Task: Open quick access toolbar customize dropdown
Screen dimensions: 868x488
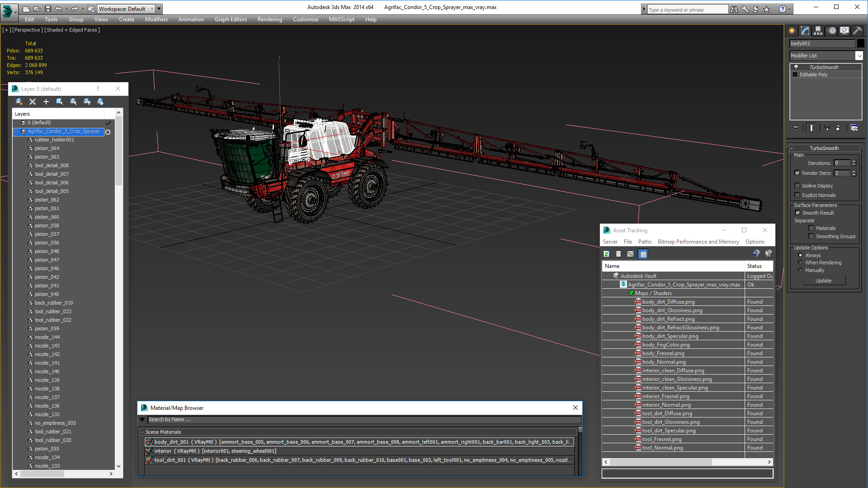Action: 159,9
